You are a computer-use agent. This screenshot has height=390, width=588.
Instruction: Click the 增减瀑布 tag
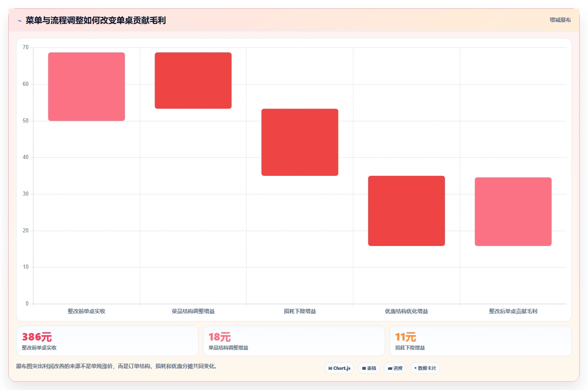[x=560, y=20]
